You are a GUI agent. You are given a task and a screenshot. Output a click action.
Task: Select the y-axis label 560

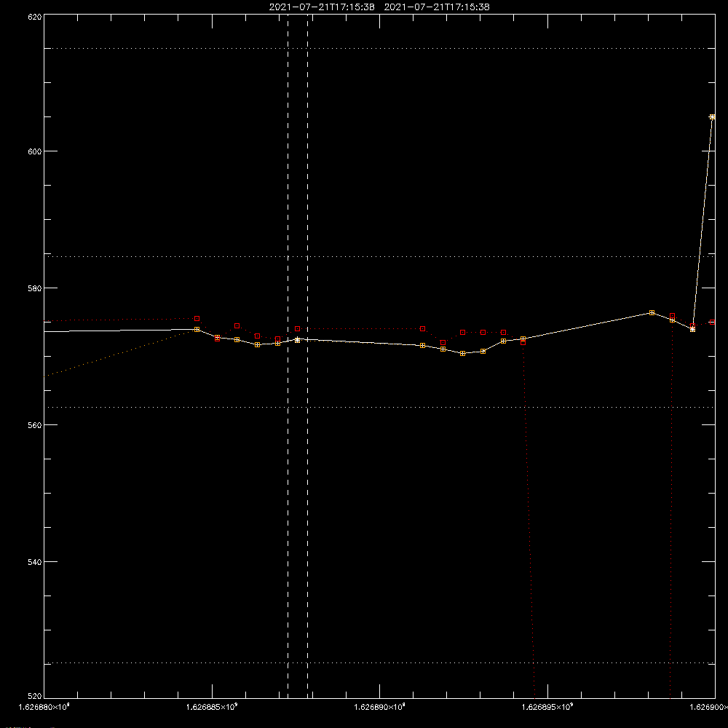tap(35, 425)
